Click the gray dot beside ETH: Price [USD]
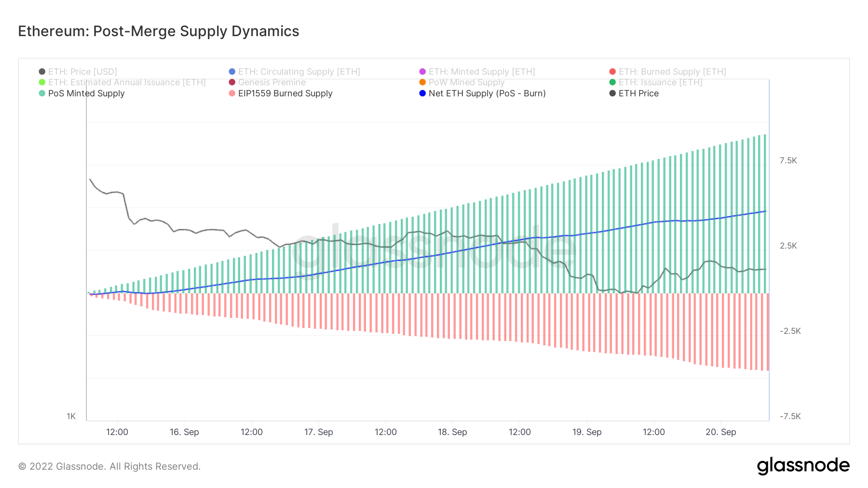The width and height of the screenshot is (868, 488). (x=42, y=71)
